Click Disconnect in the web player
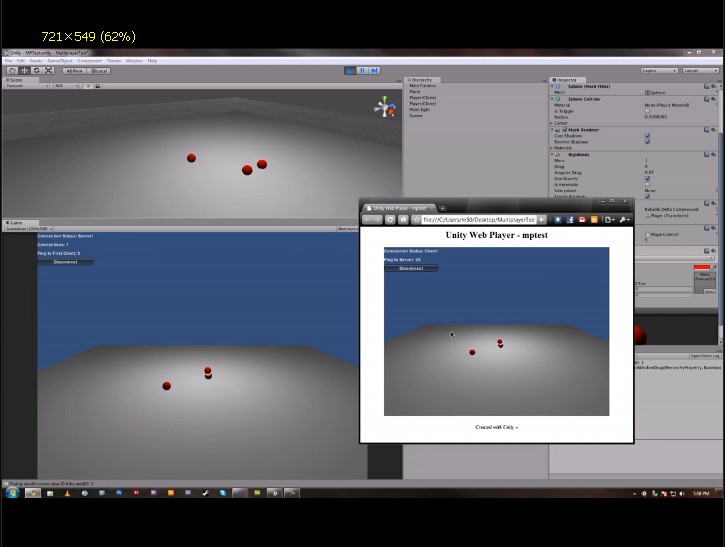725x547 pixels. pyautogui.click(x=411, y=268)
